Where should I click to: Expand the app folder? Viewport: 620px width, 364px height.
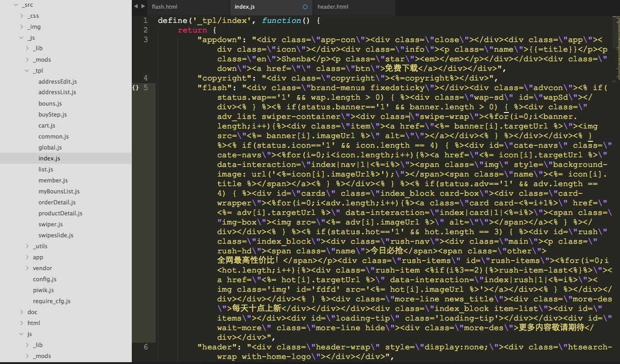click(x=27, y=257)
